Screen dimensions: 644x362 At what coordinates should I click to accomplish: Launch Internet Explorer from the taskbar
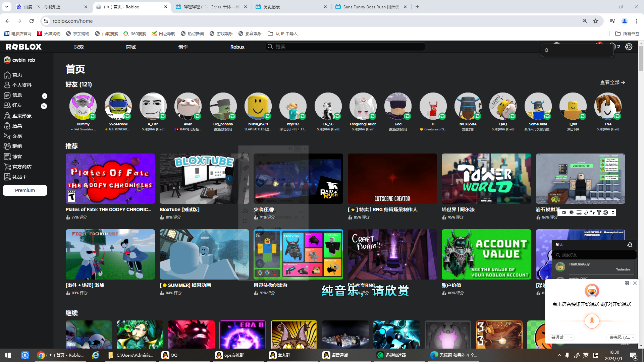pyautogui.click(x=96, y=355)
